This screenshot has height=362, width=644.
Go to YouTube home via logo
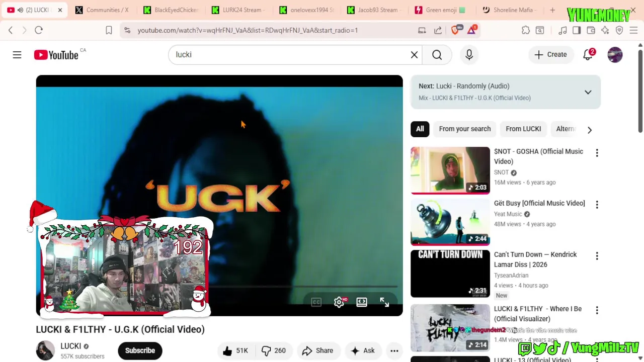click(x=56, y=55)
